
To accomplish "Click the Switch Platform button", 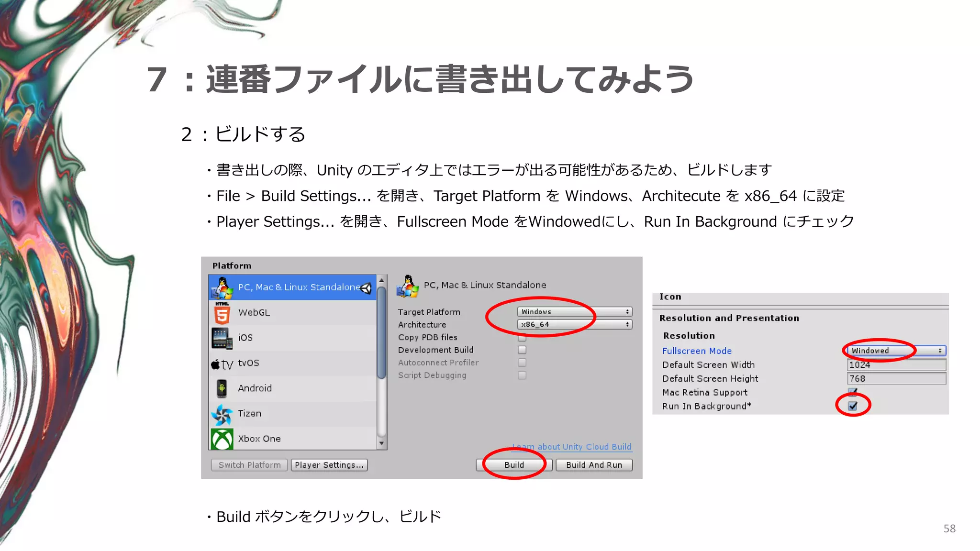I will click(x=249, y=465).
